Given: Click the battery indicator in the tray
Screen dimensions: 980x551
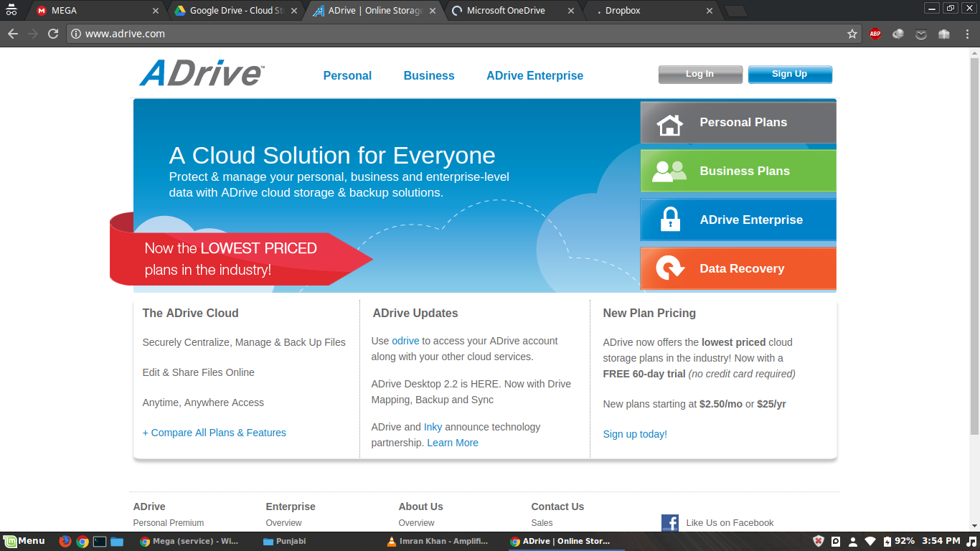Looking at the screenshot, I should coord(899,541).
